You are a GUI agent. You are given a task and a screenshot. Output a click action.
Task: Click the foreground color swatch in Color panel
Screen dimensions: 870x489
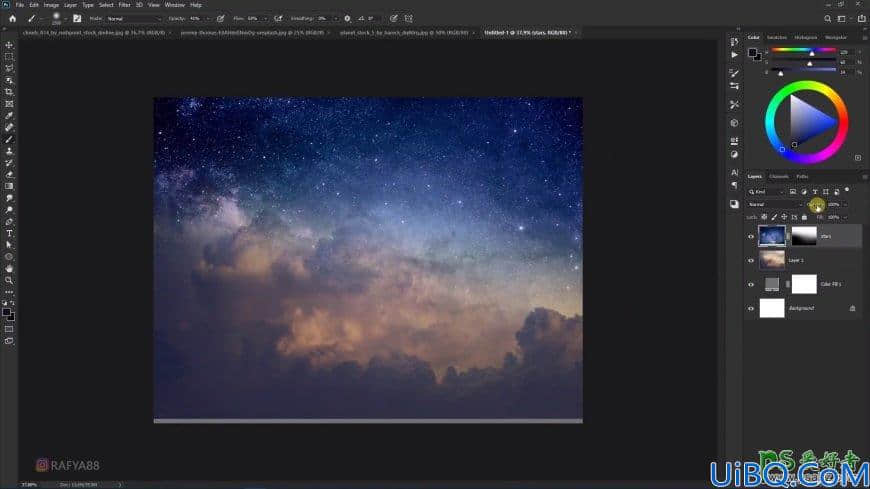pyautogui.click(x=752, y=53)
